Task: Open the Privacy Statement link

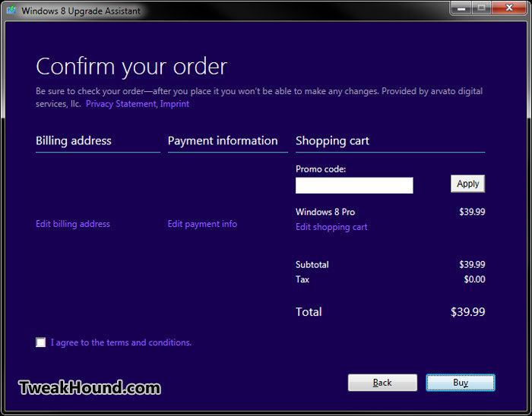Action: tap(121, 104)
